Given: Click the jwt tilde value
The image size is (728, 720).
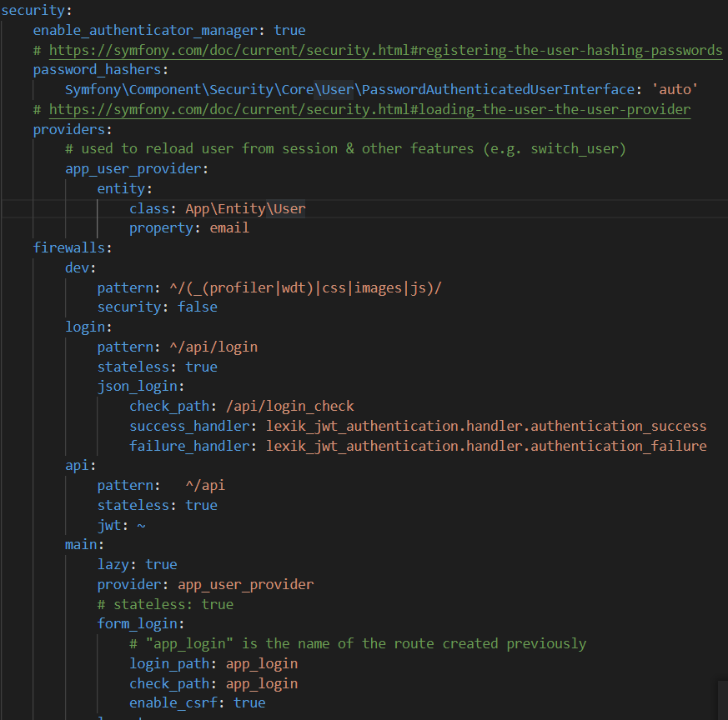Looking at the screenshot, I should [x=141, y=526].
